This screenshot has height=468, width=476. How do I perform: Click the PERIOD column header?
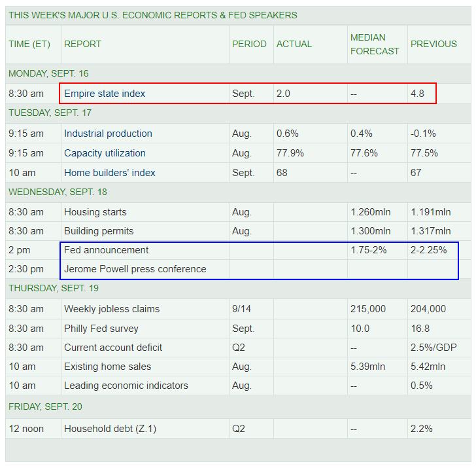point(249,44)
